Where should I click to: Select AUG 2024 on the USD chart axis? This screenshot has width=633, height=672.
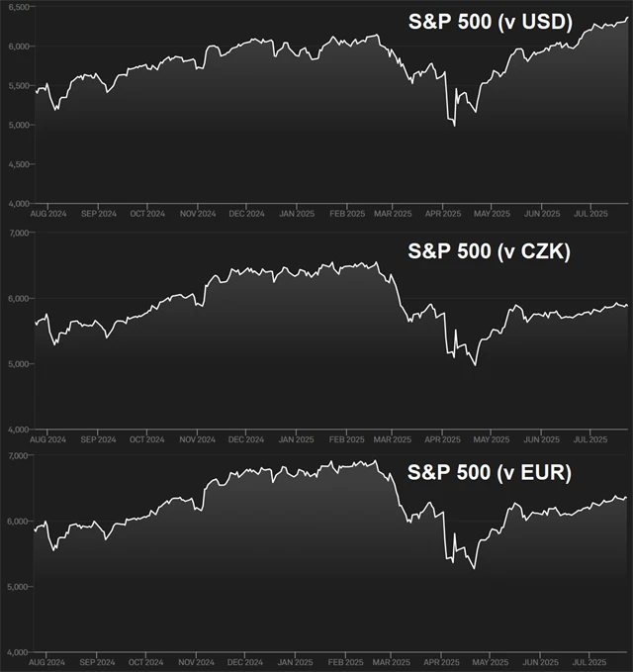(x=47, y=214)
